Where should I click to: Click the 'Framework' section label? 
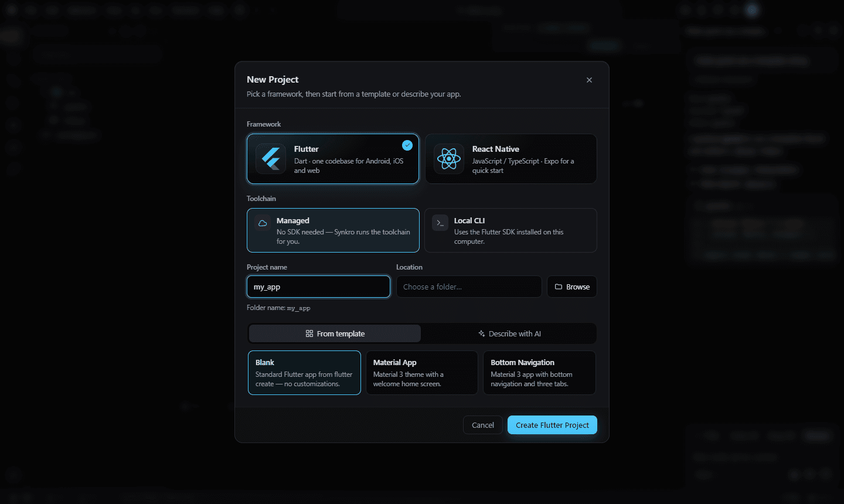point(264,124)
